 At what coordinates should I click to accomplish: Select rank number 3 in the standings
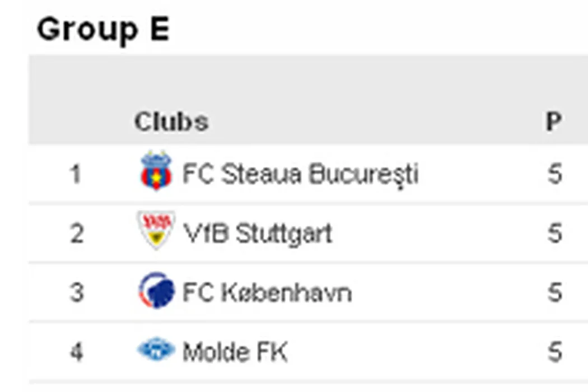pyautogui.click(x=77, y=292)
